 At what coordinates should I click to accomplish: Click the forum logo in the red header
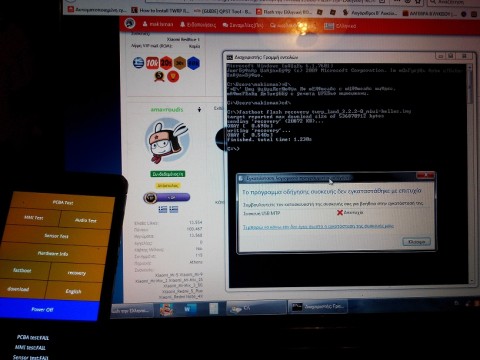coord(130,23)
